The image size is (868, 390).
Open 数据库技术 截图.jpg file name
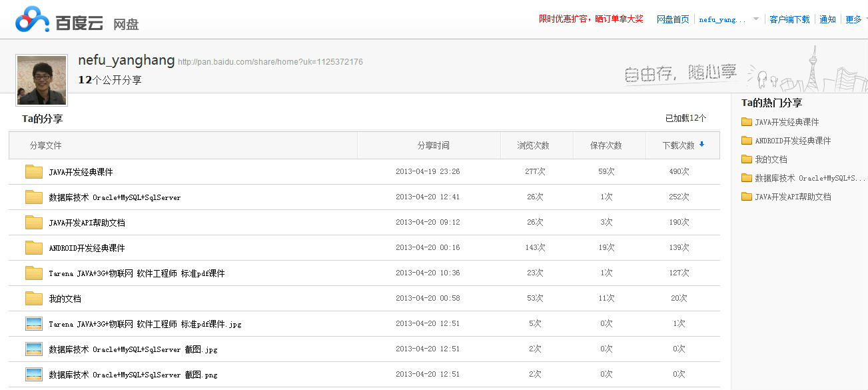[133, 349]
